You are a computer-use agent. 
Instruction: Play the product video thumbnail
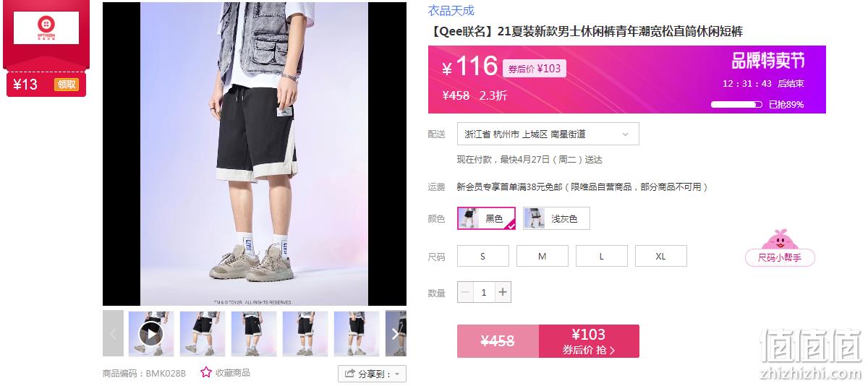pyautogui.click(x=151, y=333)
